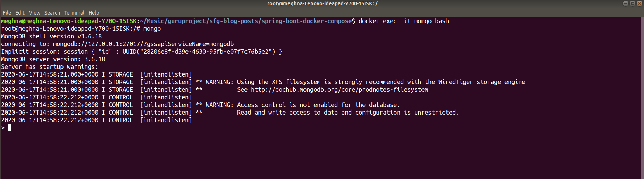This screenshot has height=179, width=644.
Task: Click the XFS filesystem WARNING line
Action: [263, 82]
